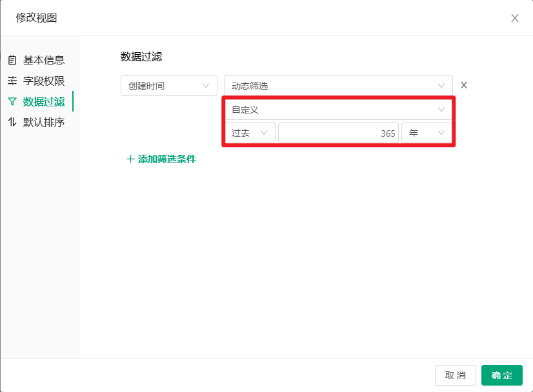The width and height of the screenshot is (533, 392).
Task: Click the clipboard icon beside 基本信息
Action: (x=12, y=61)
